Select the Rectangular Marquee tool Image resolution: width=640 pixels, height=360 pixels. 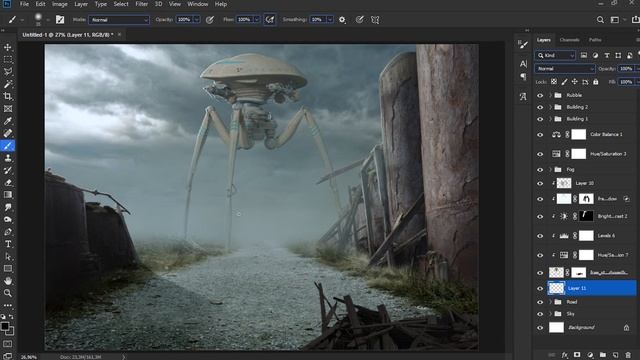pos(8,60)
